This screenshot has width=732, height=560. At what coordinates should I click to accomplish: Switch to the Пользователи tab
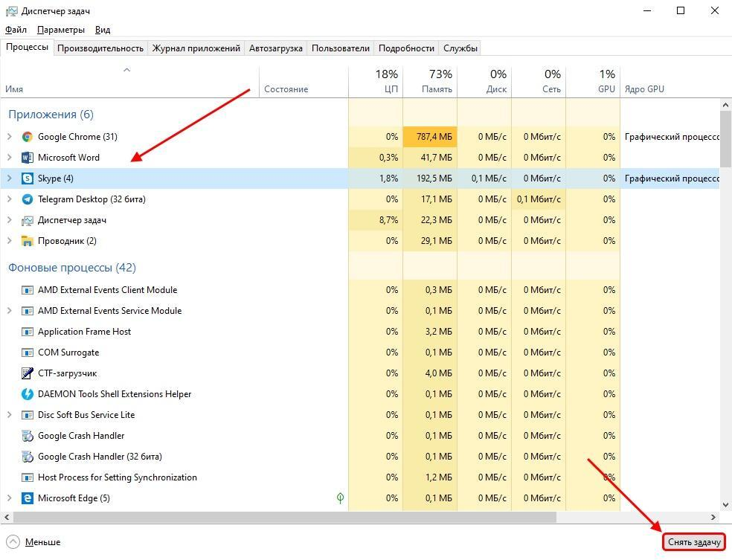pos(340,48)
